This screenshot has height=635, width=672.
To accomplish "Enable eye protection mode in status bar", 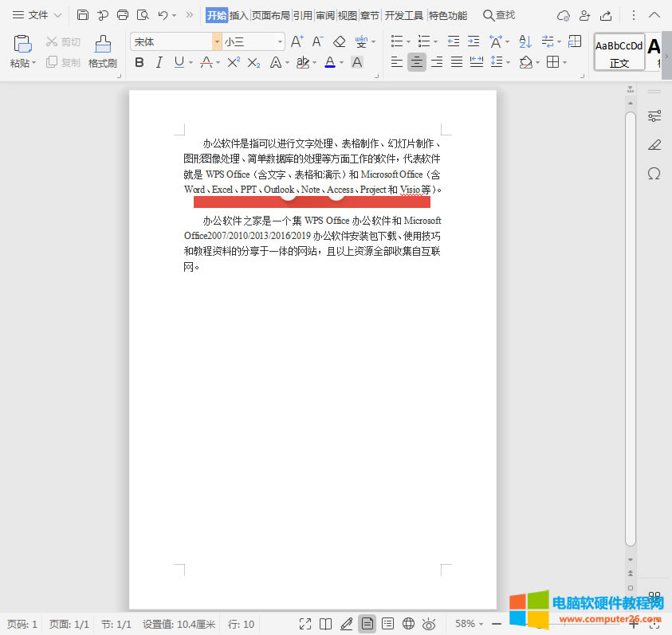I will pos(427,624).
